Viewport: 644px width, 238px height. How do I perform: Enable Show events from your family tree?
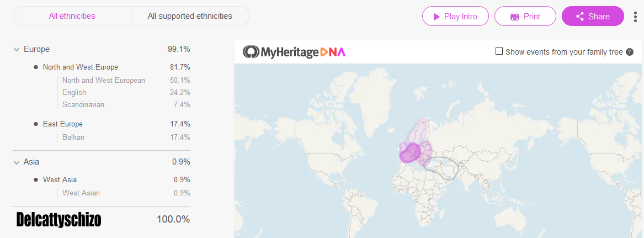coord(499,51)
